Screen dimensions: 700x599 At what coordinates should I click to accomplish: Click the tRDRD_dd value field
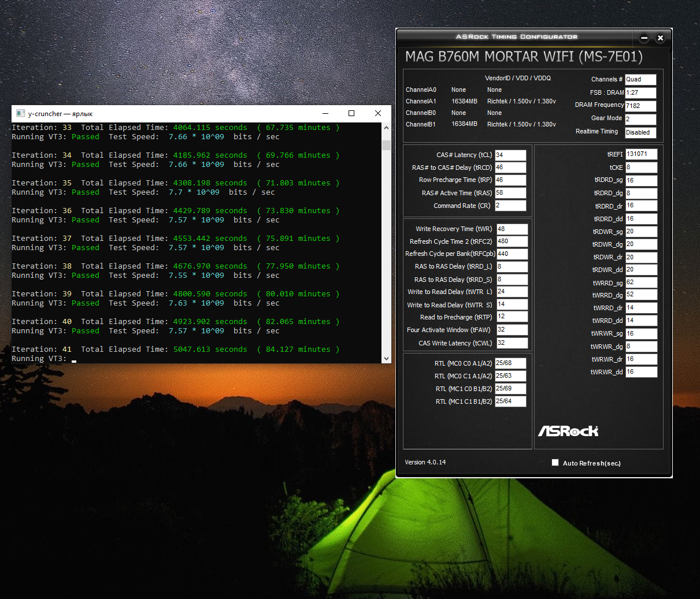click(641, 219)
